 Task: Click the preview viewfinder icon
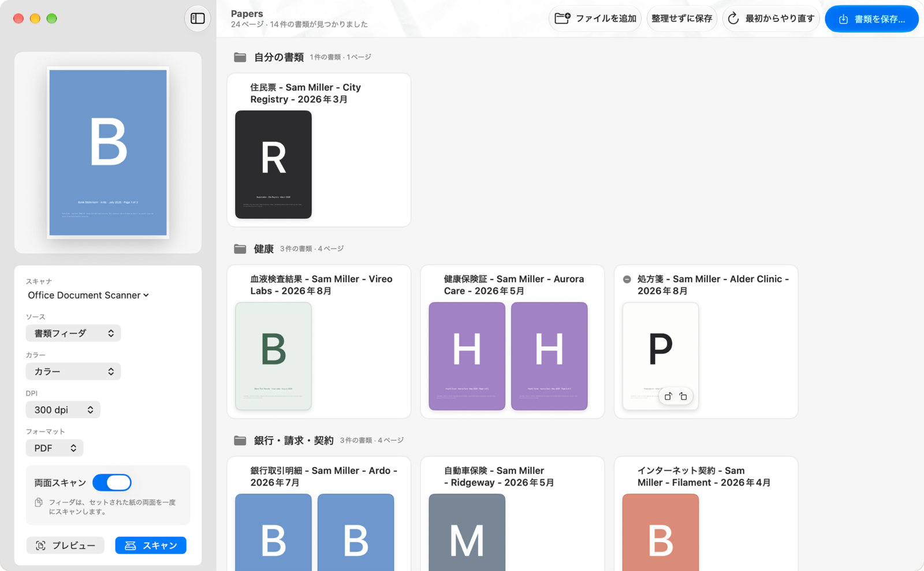[x=40, y=546]
